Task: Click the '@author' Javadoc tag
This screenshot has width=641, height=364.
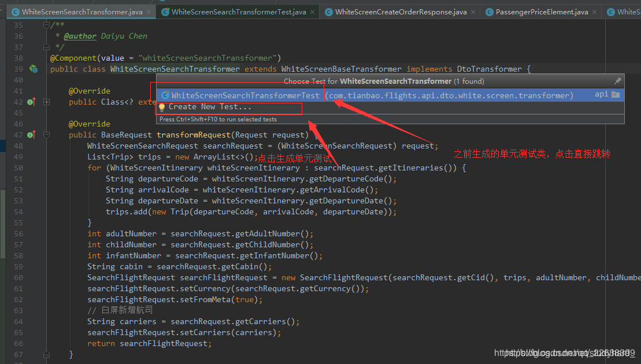Action: point(80,36)
